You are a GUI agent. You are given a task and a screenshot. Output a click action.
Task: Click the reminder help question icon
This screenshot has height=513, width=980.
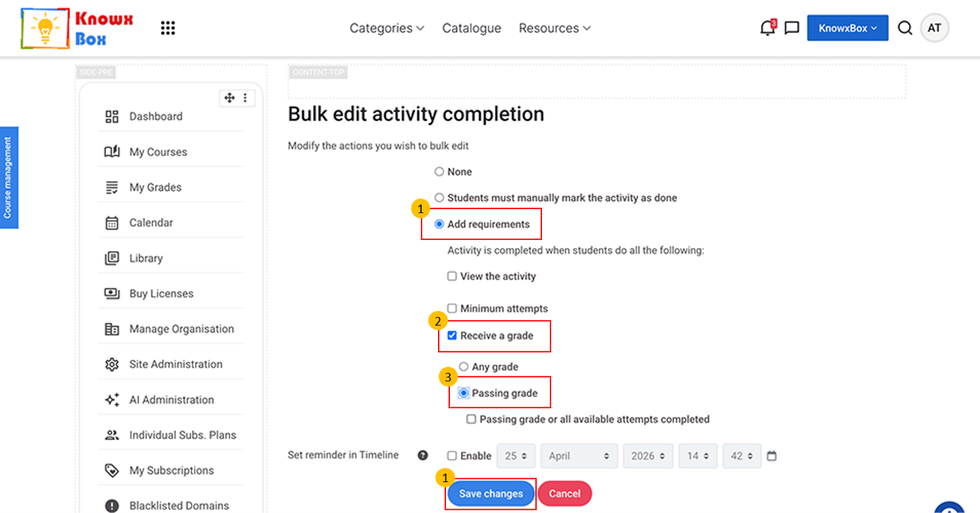(x=423, y=455)
